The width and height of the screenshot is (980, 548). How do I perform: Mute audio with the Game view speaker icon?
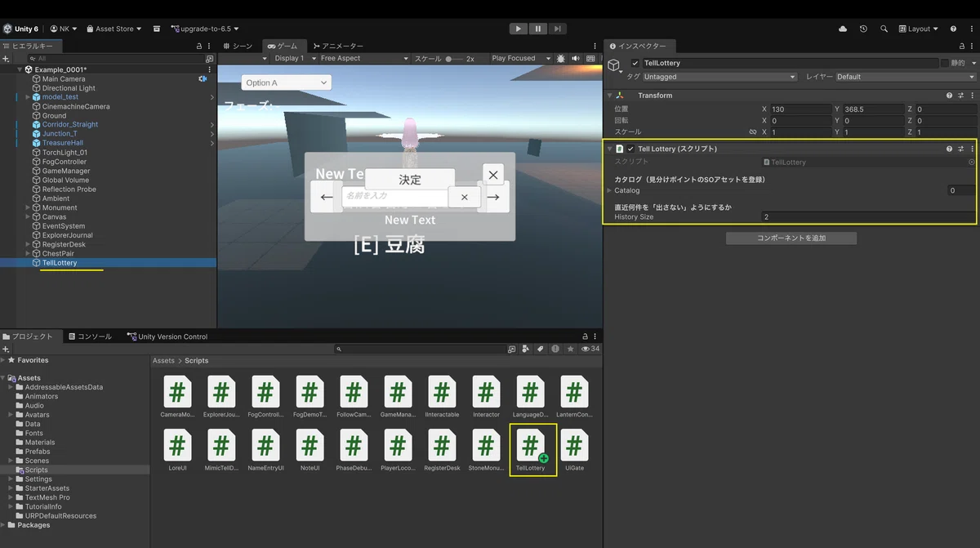coord(574,59)
